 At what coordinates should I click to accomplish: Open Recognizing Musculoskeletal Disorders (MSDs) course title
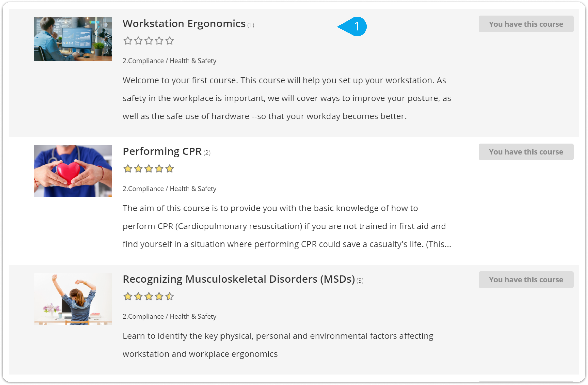click(239, 279)
